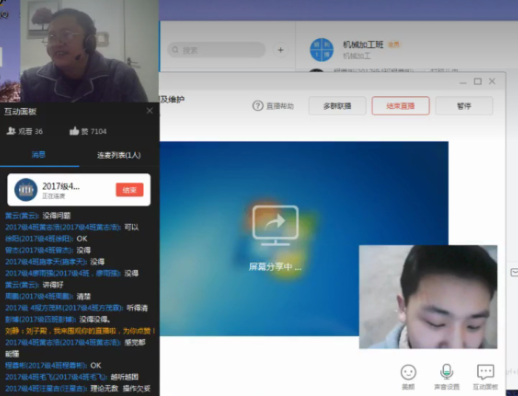Click the chat message ending 听得清
The height and width of the screenshot is (396, 518).
tap(76, 308)
